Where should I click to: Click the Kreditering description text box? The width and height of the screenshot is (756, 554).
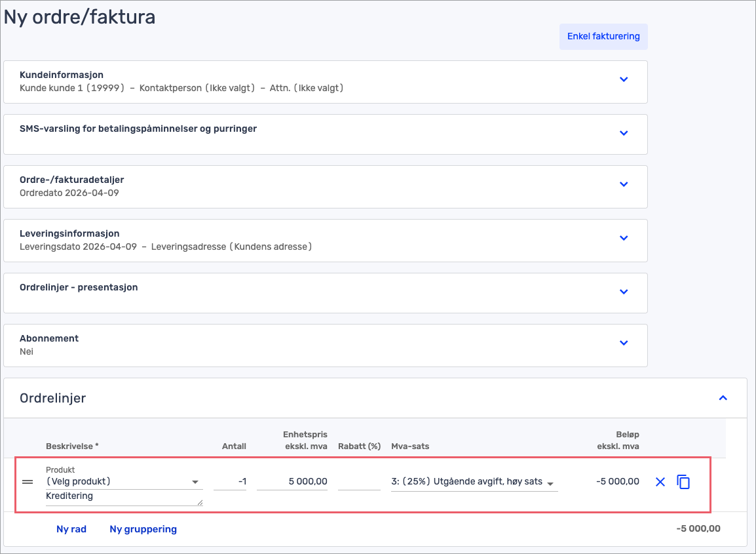click(x=123, y=497)
